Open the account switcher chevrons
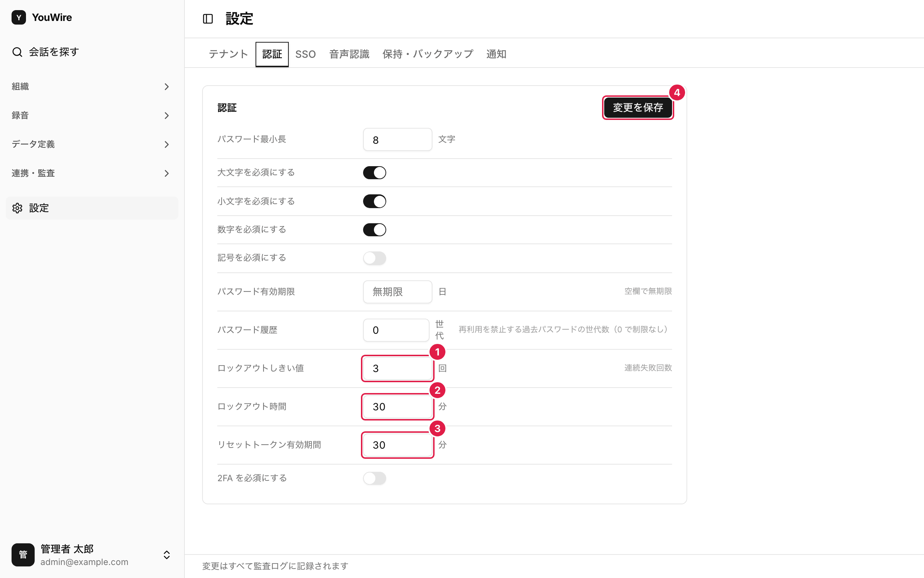The width and height of the screenshot is (924, 578). tap(167, 555)
